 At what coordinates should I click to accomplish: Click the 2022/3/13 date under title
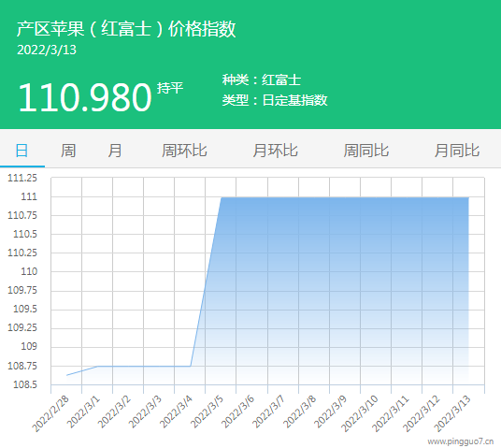click(47, 50)
